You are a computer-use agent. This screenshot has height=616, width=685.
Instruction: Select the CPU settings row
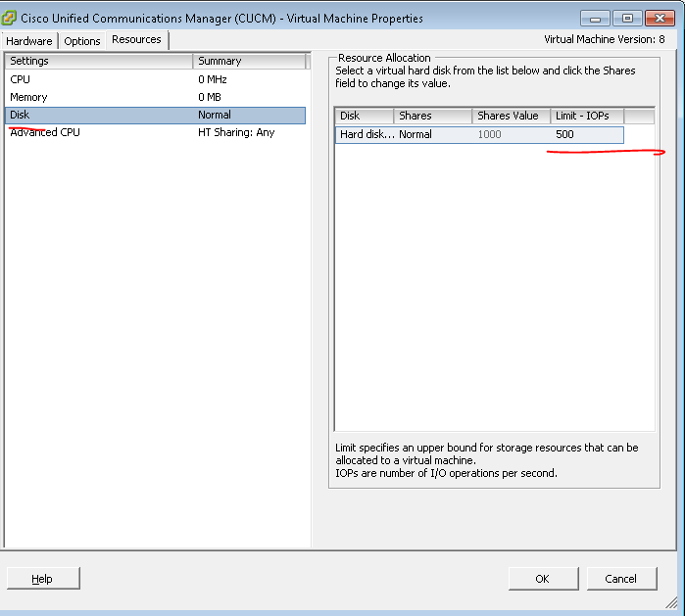click(155, 79)
